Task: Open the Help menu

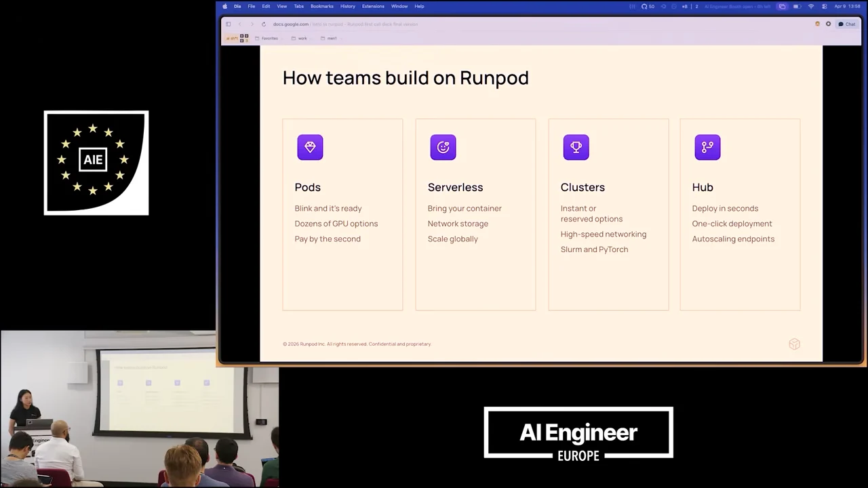Action: [x=419, y=6]
